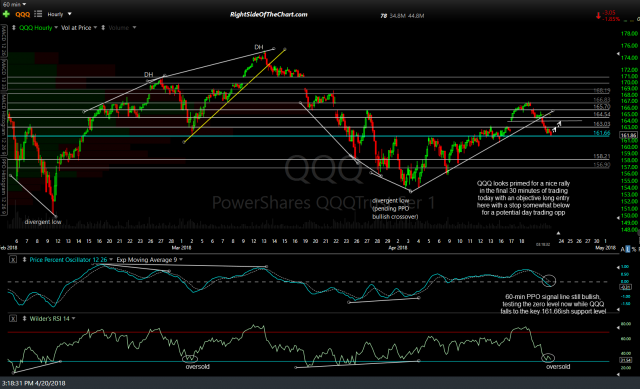Click the RSI scale arrow near 80.00
The height and width of the screenshot is (389, 640).
point(618,327)
